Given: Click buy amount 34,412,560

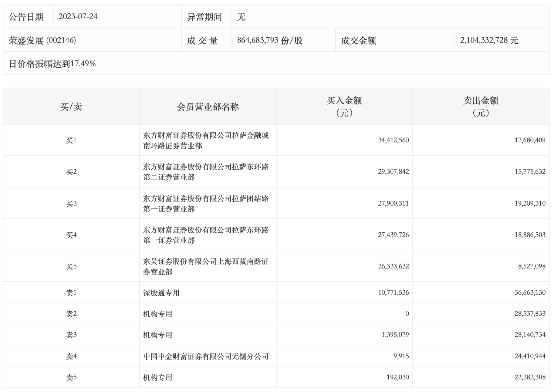Looking at the screenshot, I should pos(393,141).
